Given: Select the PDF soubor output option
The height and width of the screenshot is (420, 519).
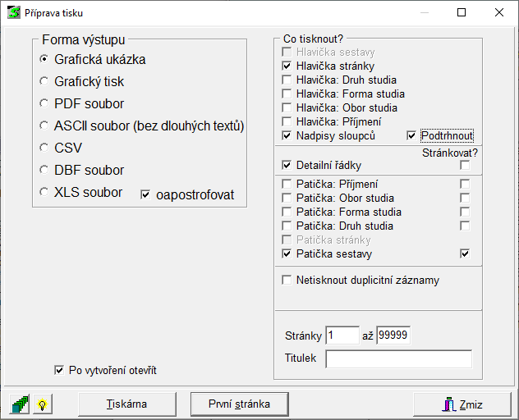Looking at the screenshot, I should (x=44, y=104).
